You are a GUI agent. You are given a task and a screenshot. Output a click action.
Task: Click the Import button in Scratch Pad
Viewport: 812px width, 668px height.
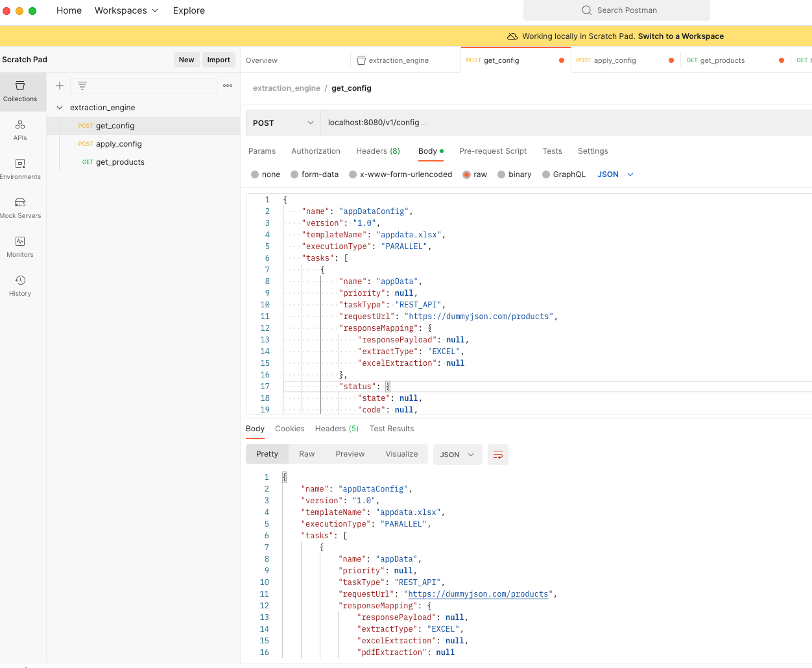point(219,60)
